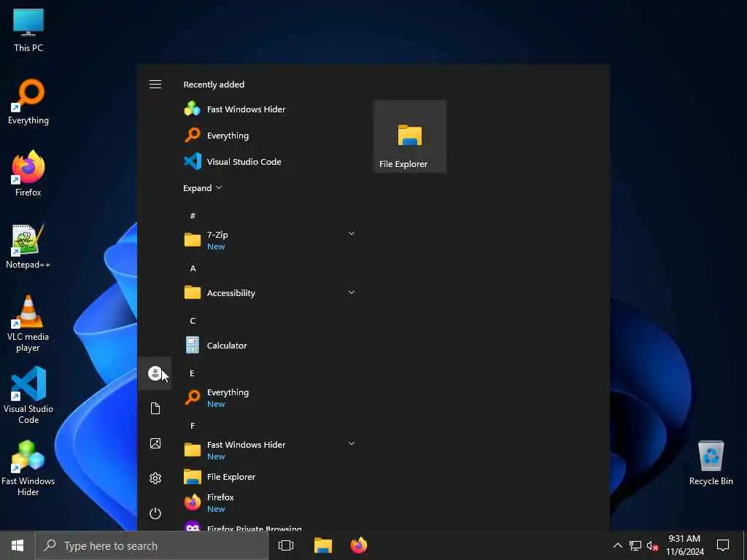Open Documents from the Start sidebar
The height and width of the screenshot is (560, 747).
click(x=155, y=408)
